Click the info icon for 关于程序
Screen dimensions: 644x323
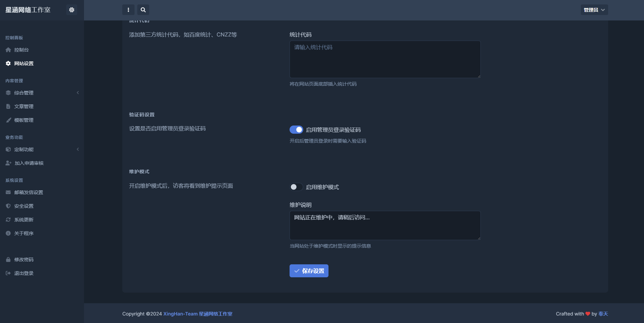tap(8, 233)
